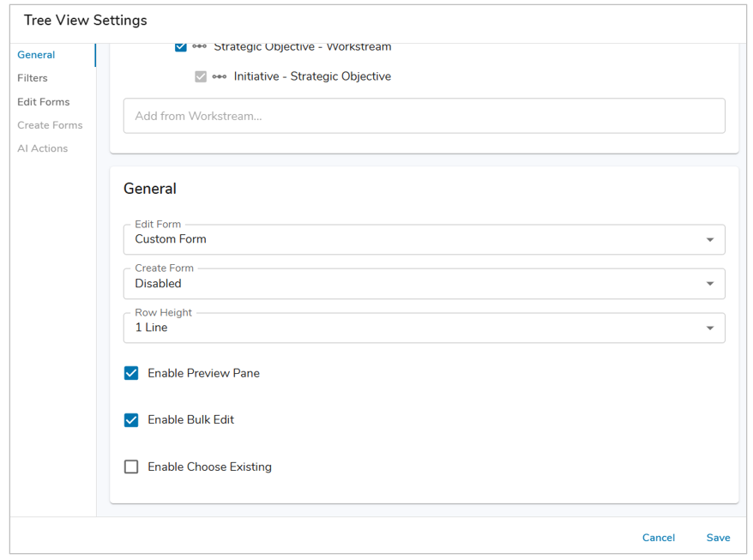Open AI Actions in sidebar
Viewport: 753px width, 560px height.
(x=42, y=148)
